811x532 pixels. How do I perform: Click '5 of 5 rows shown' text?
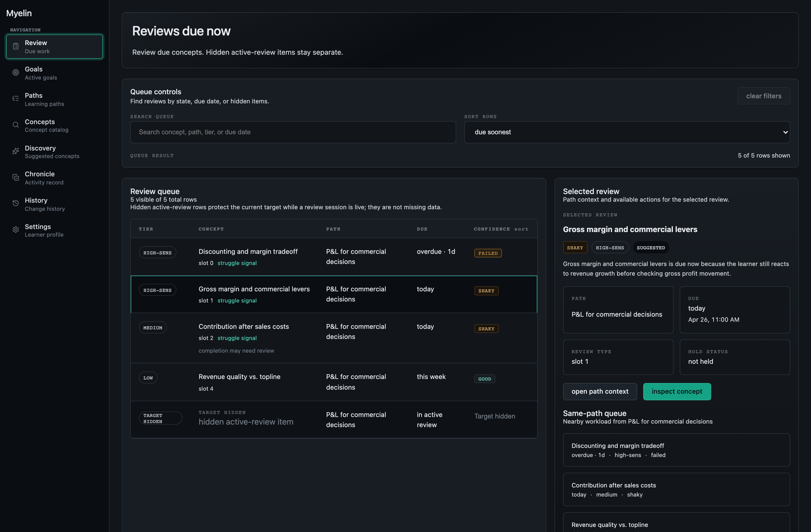(764, 155)
